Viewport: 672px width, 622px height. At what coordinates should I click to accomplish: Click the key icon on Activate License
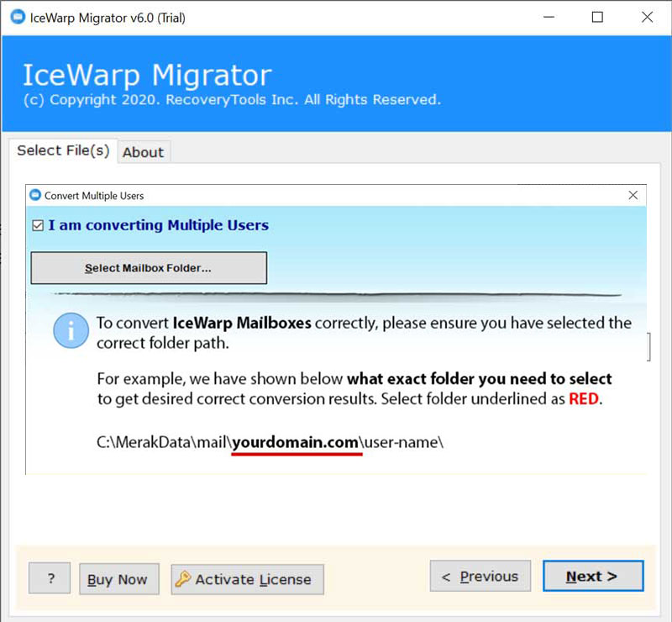pyautogui.click(x=182, y=578)
